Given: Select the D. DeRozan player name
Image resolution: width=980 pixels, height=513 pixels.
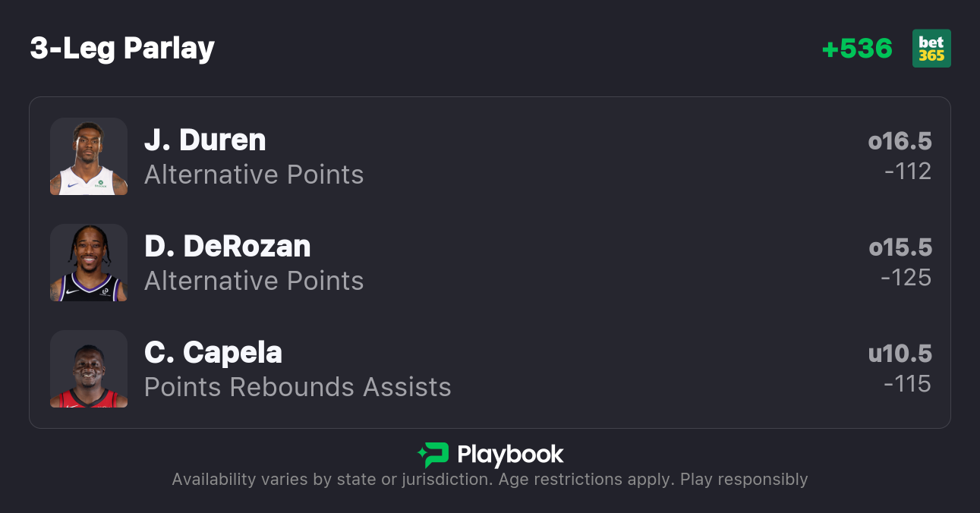Looking at the screenshot, I should click(x=227, y=247).
